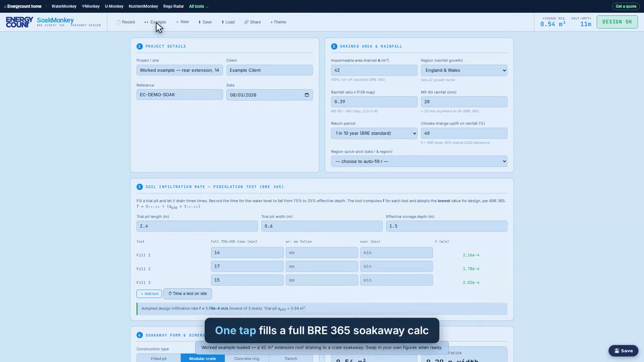Click Save in top toolbar

tap(205, 22)
